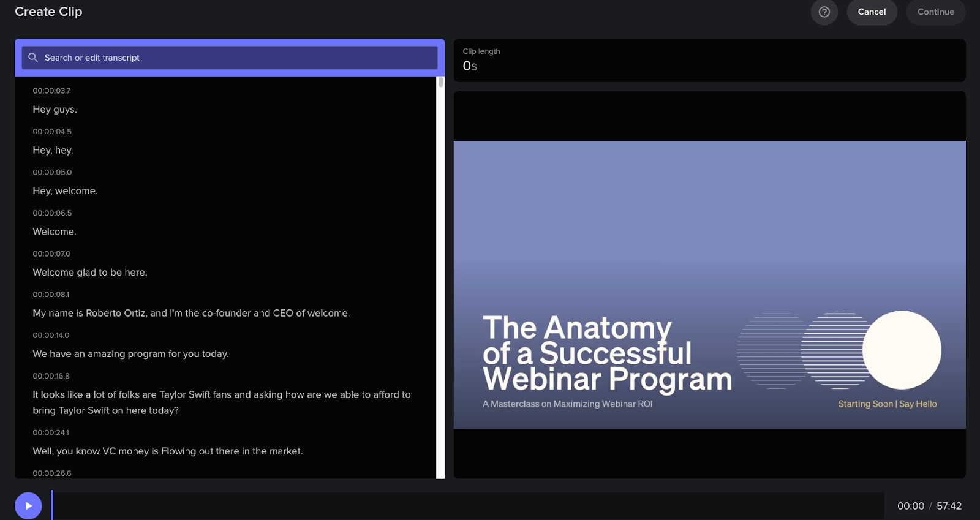Click the playhead marker on timeline
Viewport: 980px width, 520px height.
coord(52,505)
